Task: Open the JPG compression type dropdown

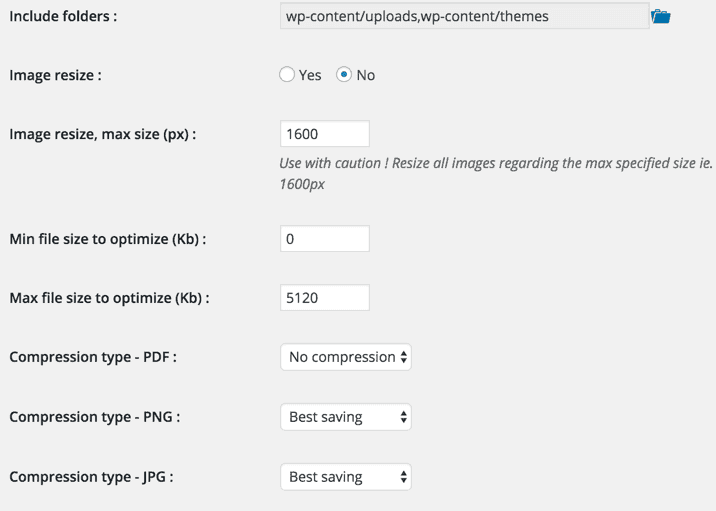Action: coord(346,477)
